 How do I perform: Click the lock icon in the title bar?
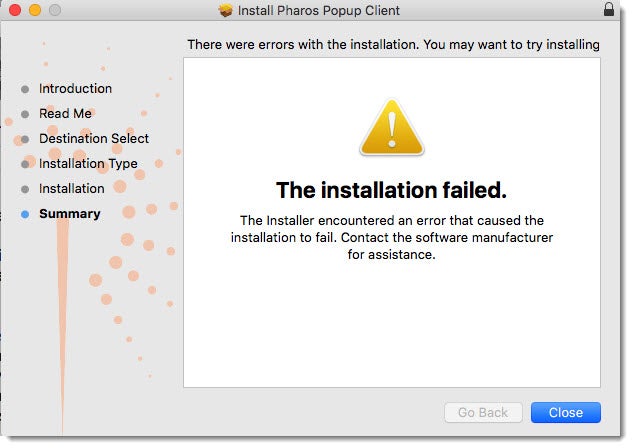609,10
